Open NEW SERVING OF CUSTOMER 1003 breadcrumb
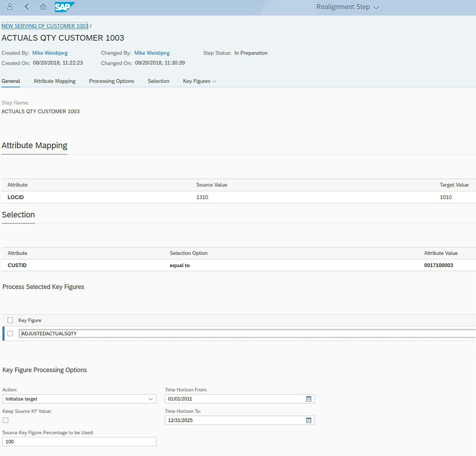The image size is (476, 456). click(x=45, y=26)
